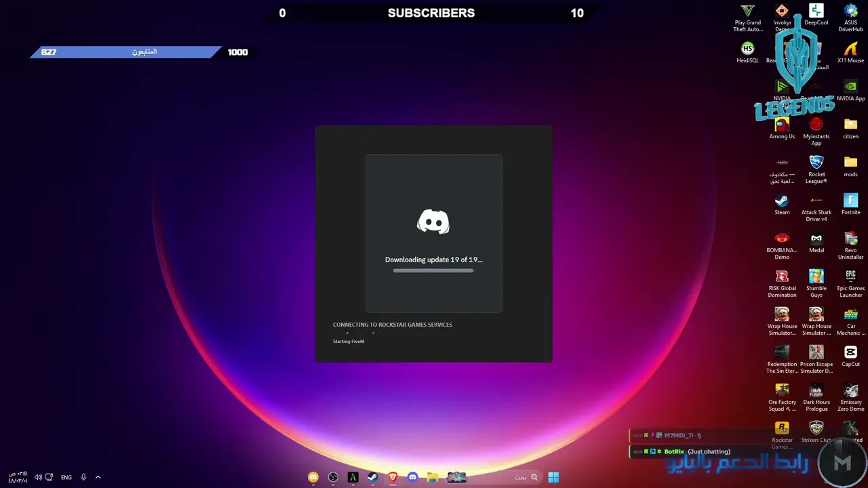Open the volume control in system tray
Image resolution: width=868 pixels, height=488 pixels.
point(38,477)
